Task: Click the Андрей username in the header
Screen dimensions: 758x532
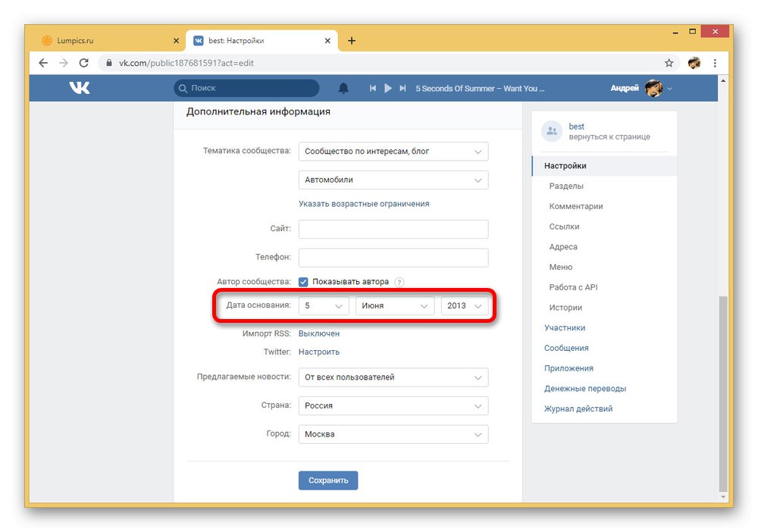Action: click(624, 88)
